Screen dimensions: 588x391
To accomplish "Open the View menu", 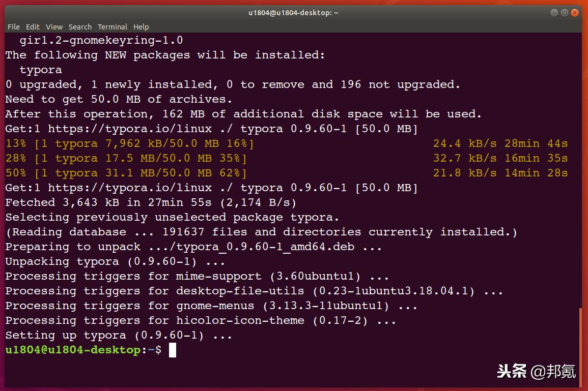I will tap(54, 27).
